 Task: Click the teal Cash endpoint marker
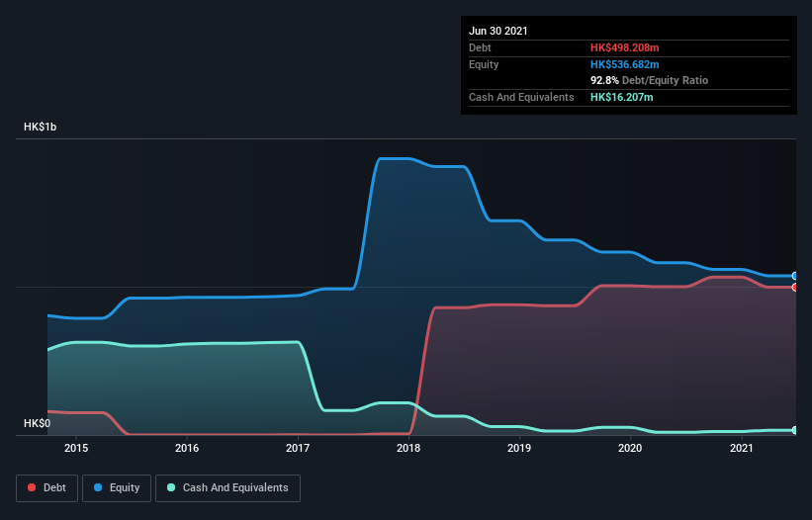795,430
